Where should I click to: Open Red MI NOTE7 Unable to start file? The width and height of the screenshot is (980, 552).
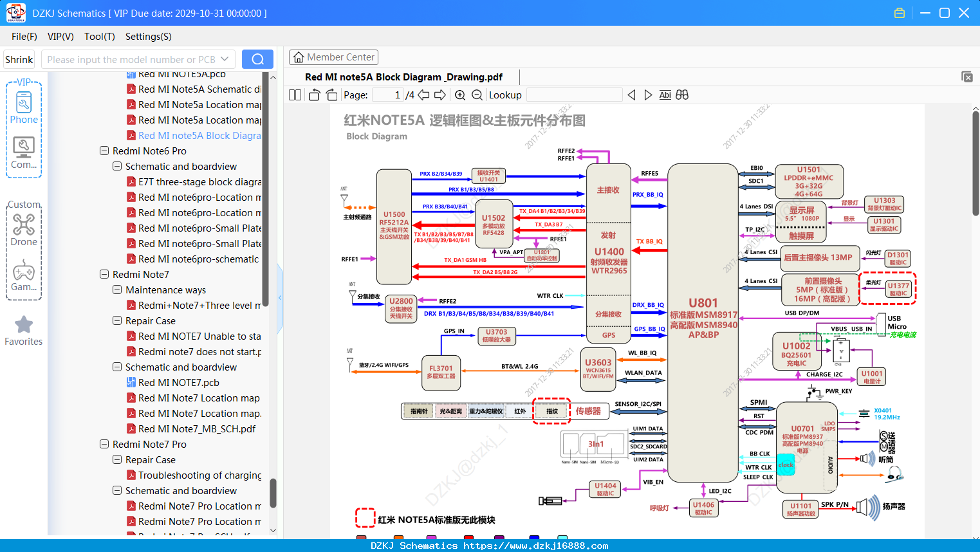point(199,336)
